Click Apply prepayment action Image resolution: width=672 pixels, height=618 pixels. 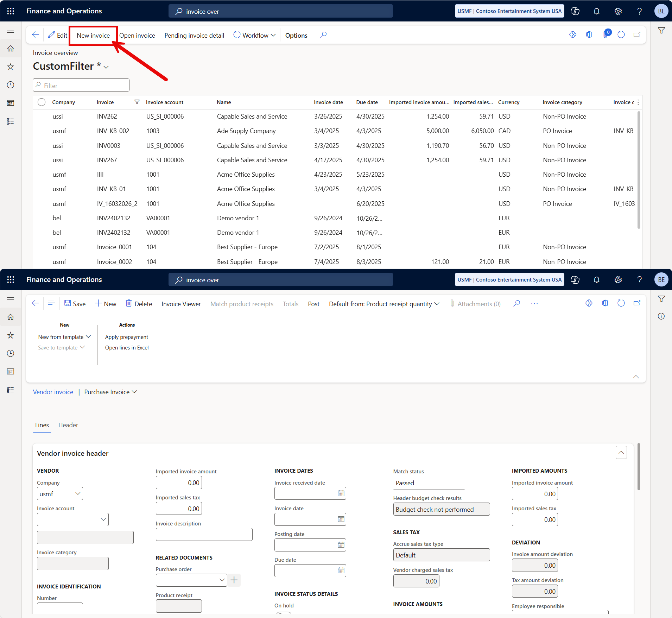pyautogui.click(x=127, y=337)
